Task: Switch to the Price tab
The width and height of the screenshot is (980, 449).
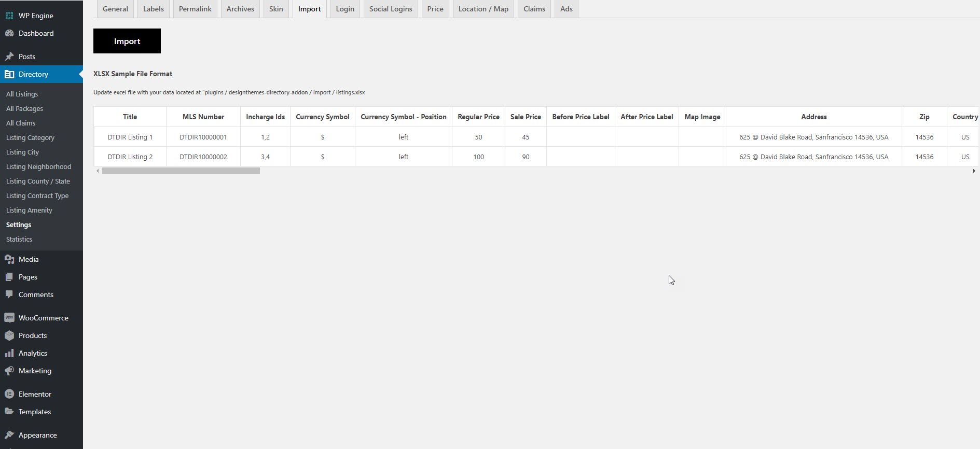Action: pos(435,9)
